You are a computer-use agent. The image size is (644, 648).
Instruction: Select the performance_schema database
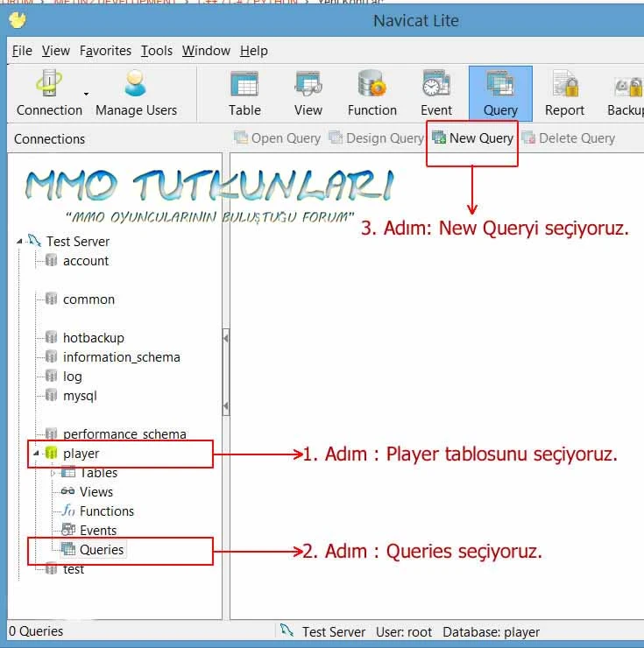tap(124, 434)
